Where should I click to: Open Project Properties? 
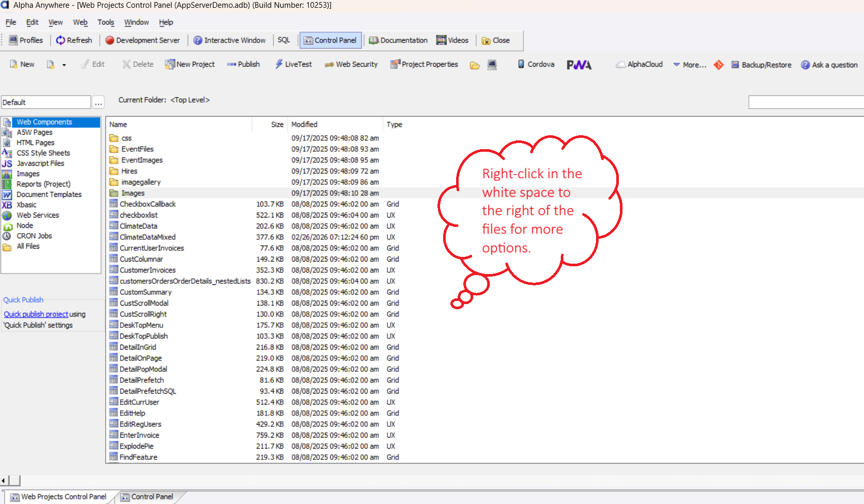coord(424,64)
